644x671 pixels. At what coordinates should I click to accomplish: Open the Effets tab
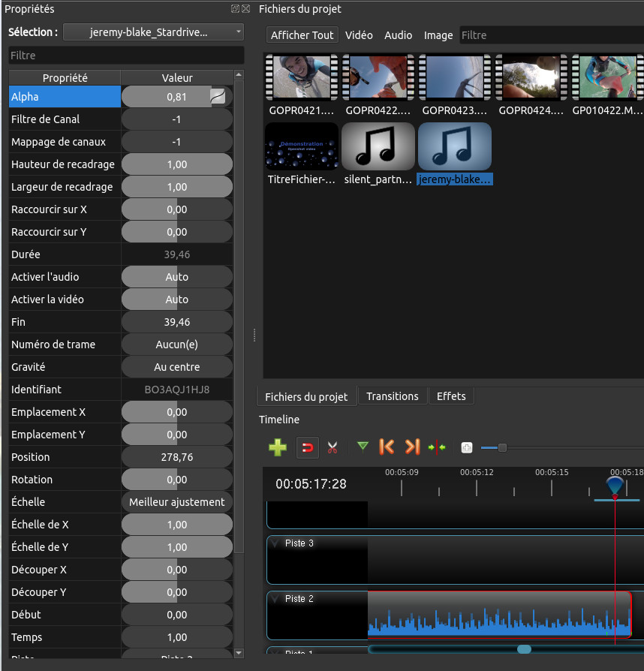click(x=451, y=396)
